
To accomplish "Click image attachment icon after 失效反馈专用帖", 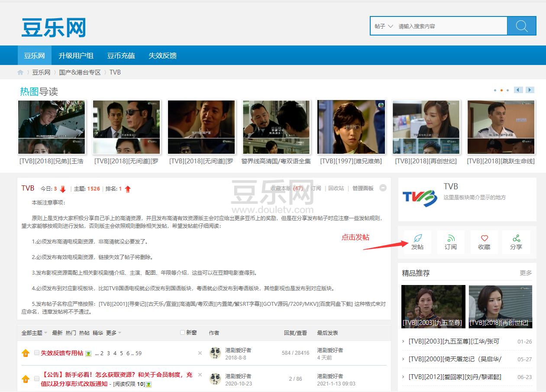I will point(88,353).
